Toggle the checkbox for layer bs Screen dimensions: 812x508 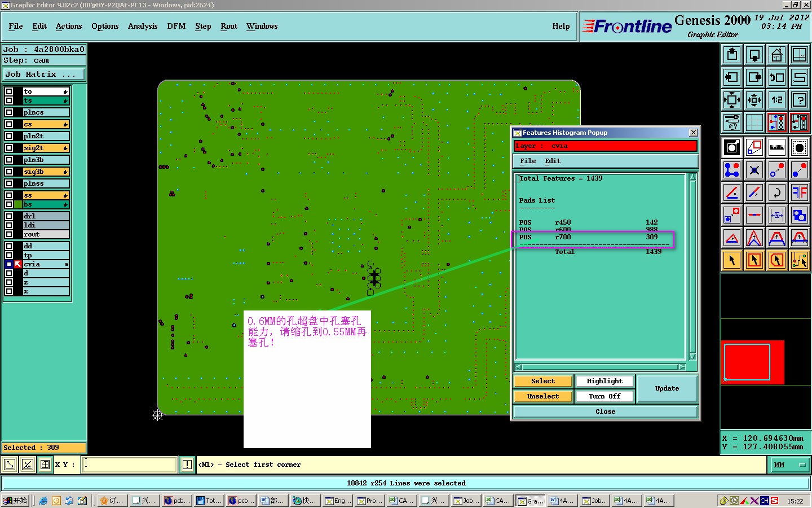click(x=9, y=204)
